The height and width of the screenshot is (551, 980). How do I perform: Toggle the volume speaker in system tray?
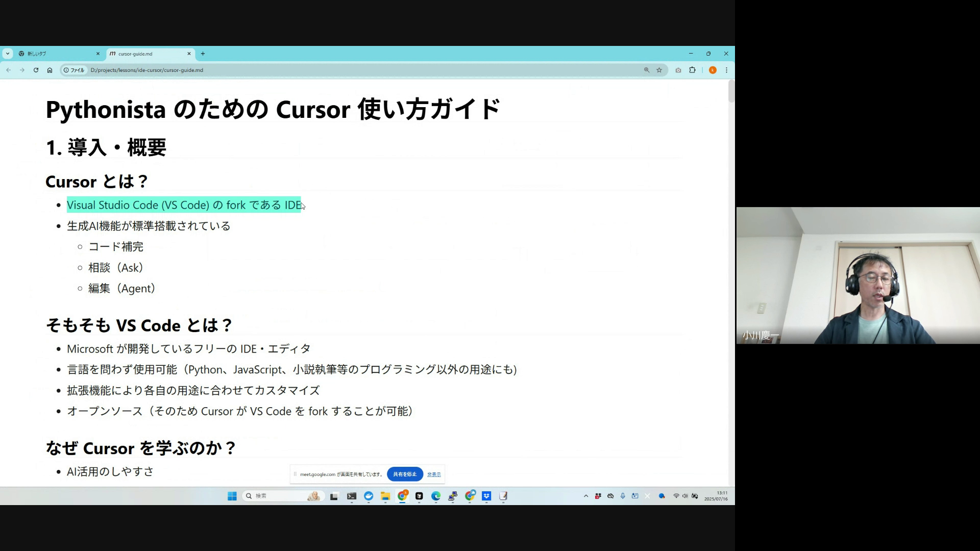(x=685, y=496)
